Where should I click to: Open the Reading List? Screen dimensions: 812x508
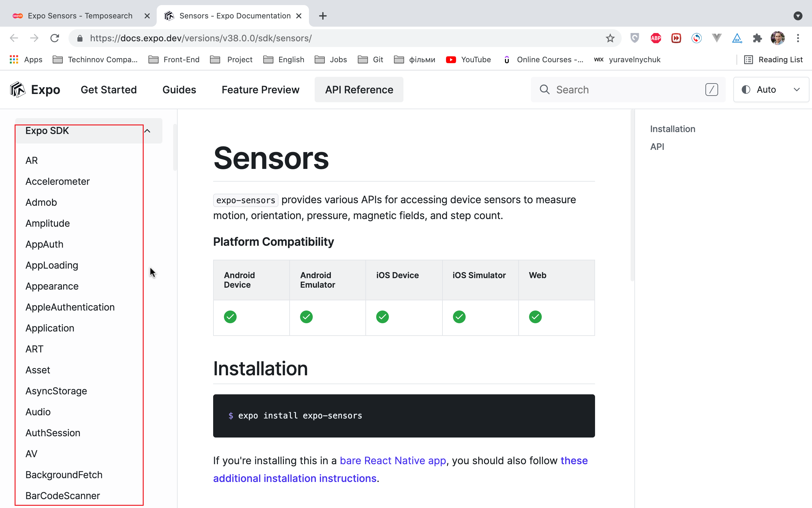tap(773, 59)
